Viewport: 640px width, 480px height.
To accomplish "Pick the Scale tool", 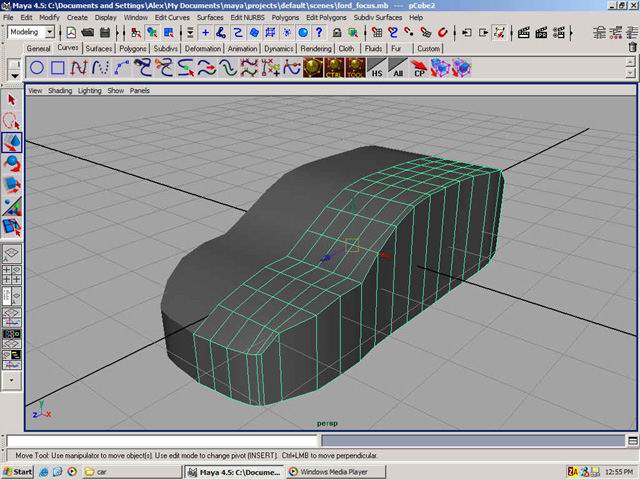I will [12, 185].
